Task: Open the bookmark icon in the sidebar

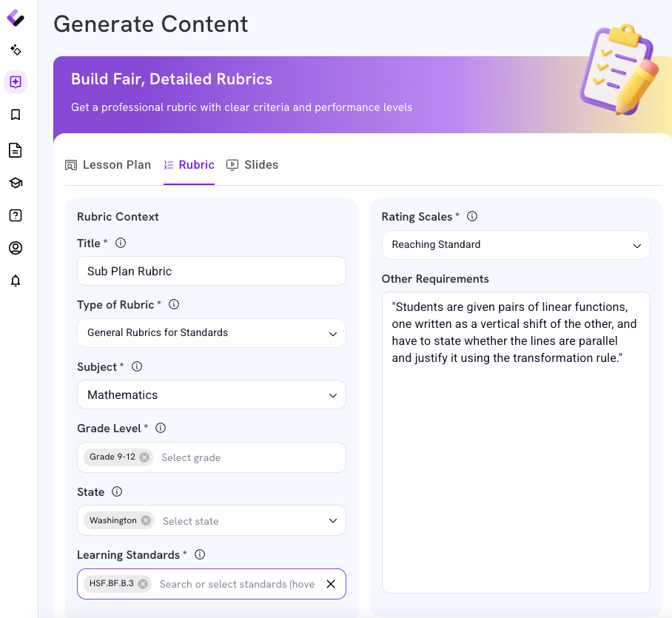Action: [16, 115]
